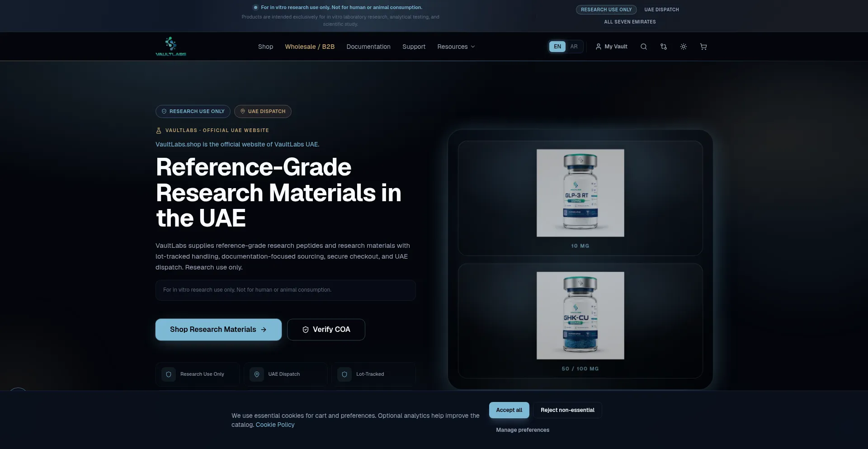Click the shield icon in RESEARCH USE ONLY badge
868x449 pixels.
click(x=164, y=111)
